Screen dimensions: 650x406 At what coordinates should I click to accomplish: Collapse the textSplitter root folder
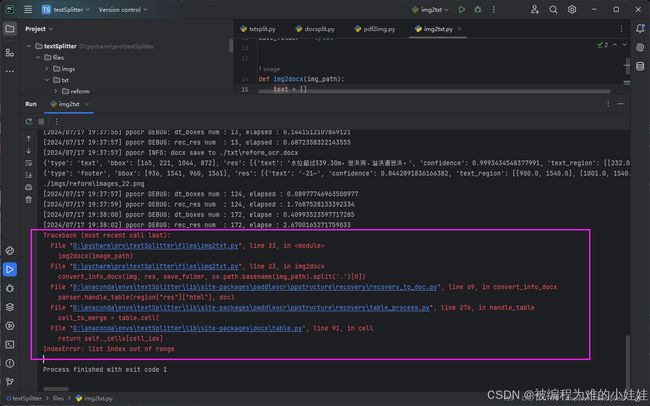pyautogui.click(x=29, y=46)
